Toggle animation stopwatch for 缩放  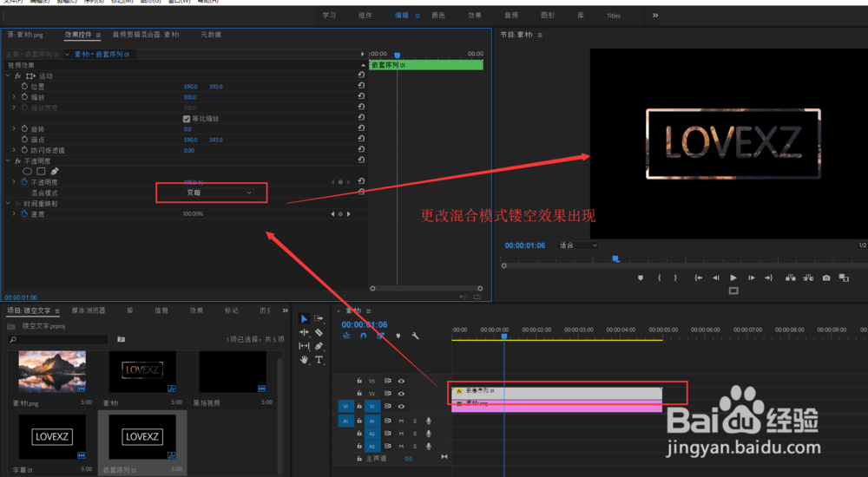click(24, 97)
